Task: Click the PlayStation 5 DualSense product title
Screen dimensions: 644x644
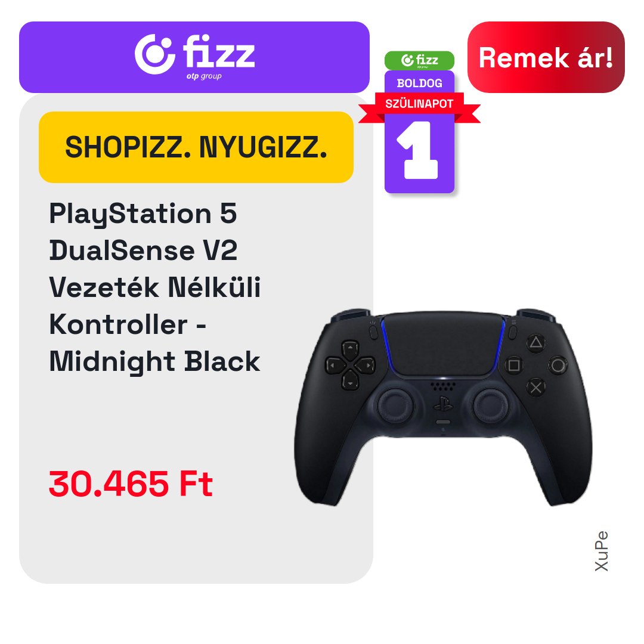Action: [155, 287]
